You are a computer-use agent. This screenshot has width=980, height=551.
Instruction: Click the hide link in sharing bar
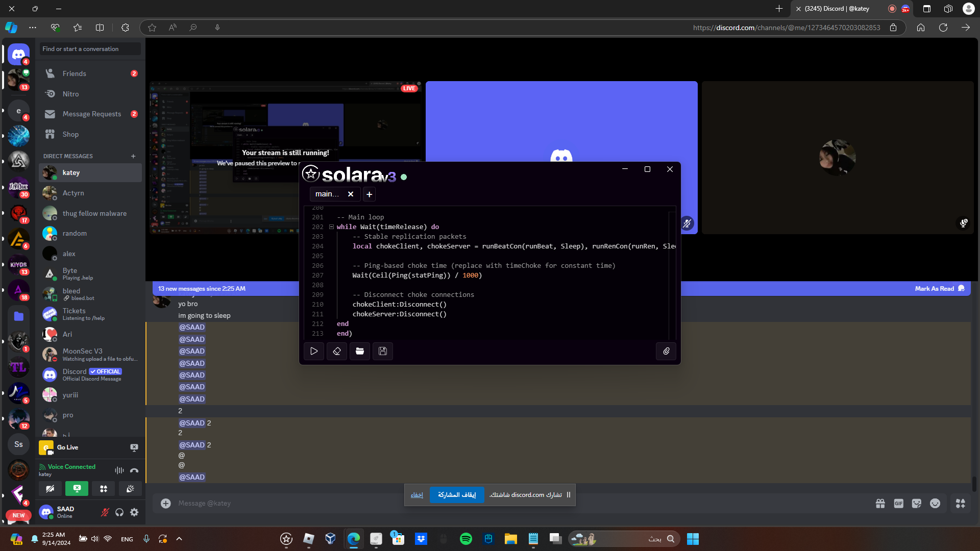pos(417,495)
